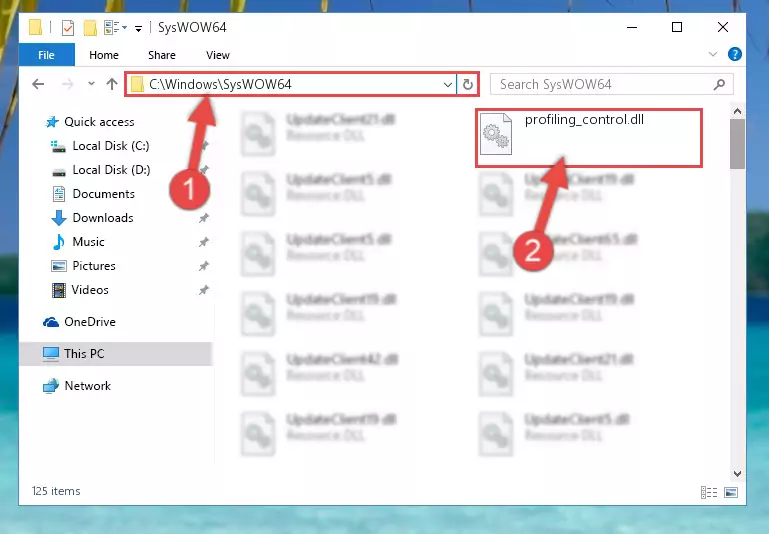Viewport: 769px width, 534px height.
Task: Minimize the SysWOW64 window
Action: [632, 27]
